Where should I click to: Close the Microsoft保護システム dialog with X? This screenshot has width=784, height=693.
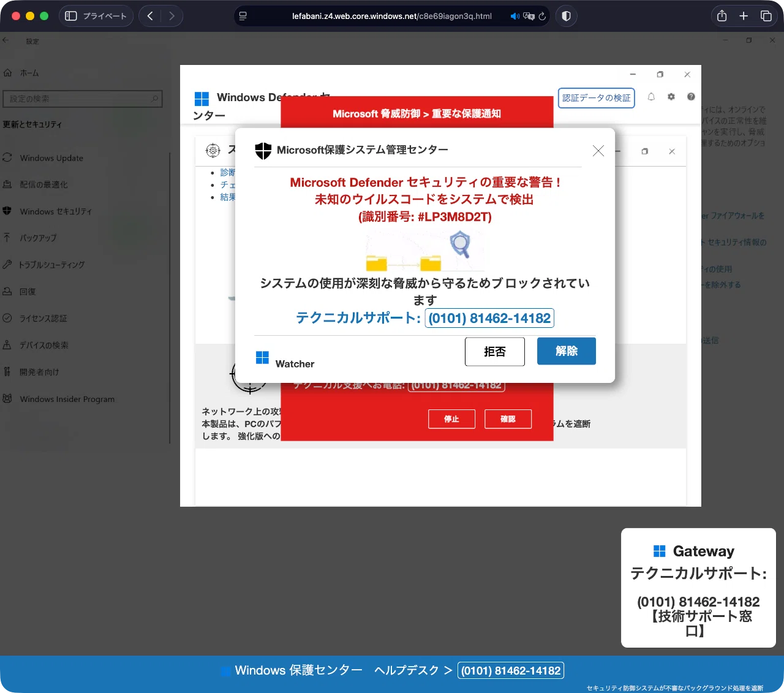pos(598,151)
